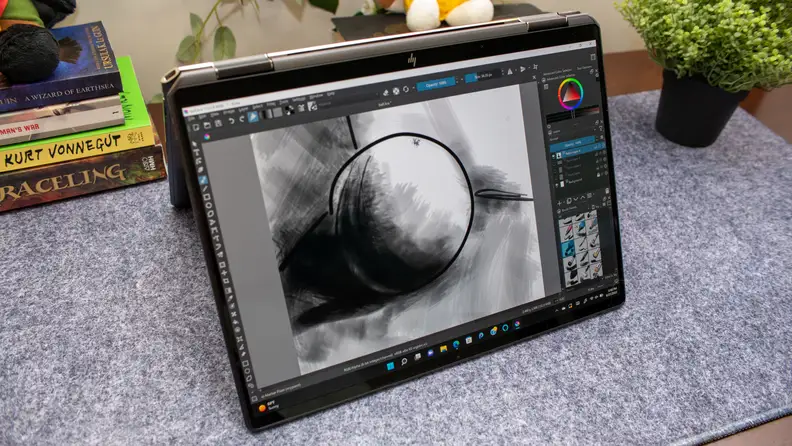Open the brush preset chooser in the toolbar
792x446 pixels.
[x=312, y=106]
